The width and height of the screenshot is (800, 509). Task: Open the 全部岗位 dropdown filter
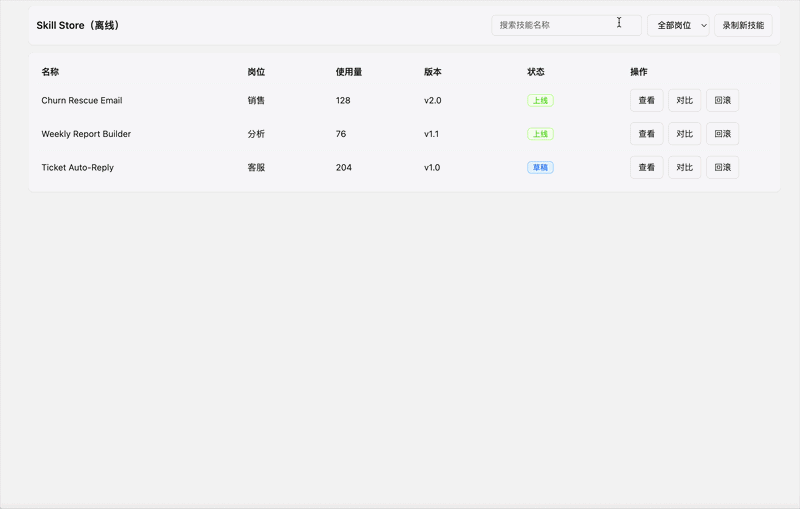coord(678,25)
